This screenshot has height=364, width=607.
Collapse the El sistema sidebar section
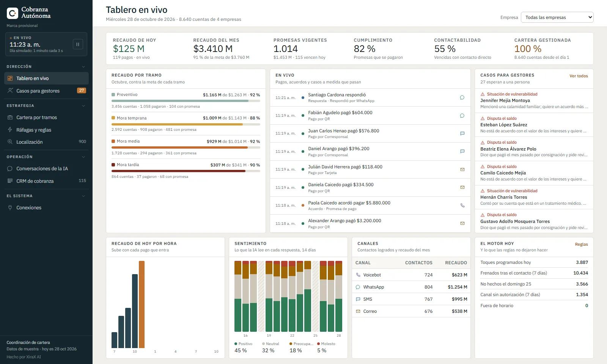pos(83,196)
